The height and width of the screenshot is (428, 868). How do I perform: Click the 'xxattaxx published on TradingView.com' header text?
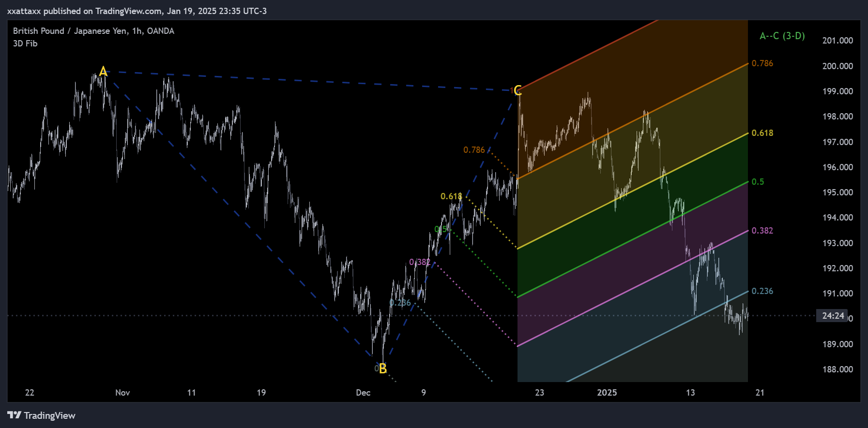click(85, 11)
